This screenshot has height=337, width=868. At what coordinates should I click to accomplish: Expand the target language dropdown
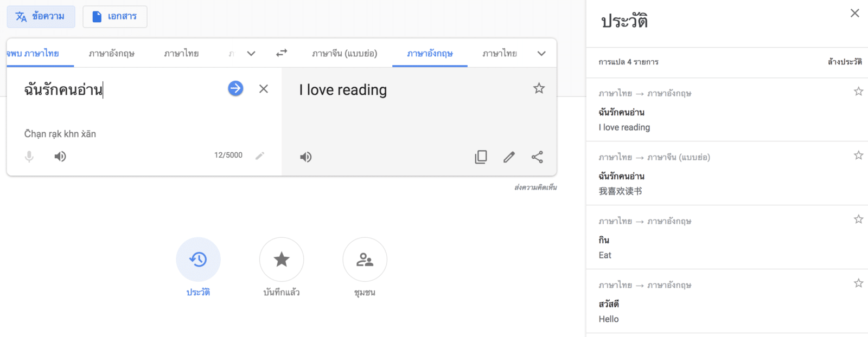(541, 54)
